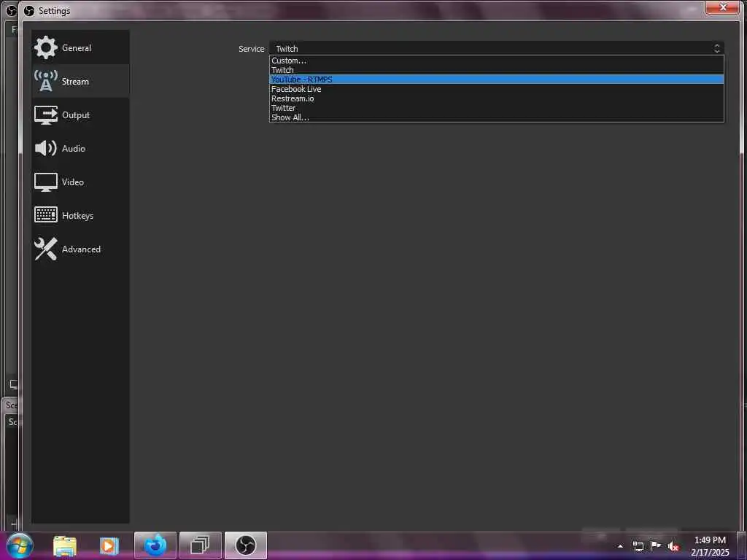Click the Service dropdown arrow spinner
747x560 pixels.
(x=716, y=48)
